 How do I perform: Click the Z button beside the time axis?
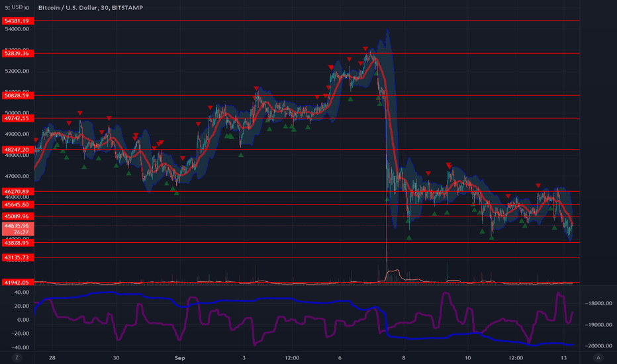coord(17,357)
